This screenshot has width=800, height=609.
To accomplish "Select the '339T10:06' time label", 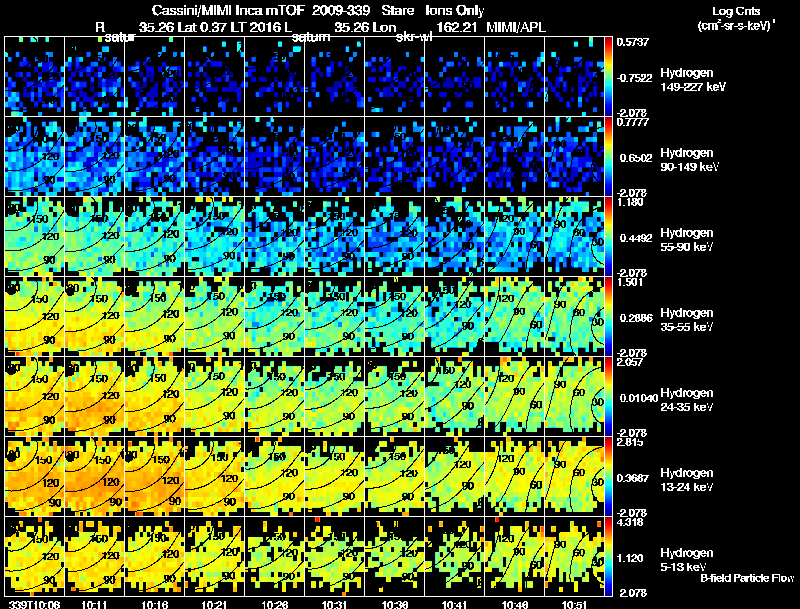I will click(34, 604).
